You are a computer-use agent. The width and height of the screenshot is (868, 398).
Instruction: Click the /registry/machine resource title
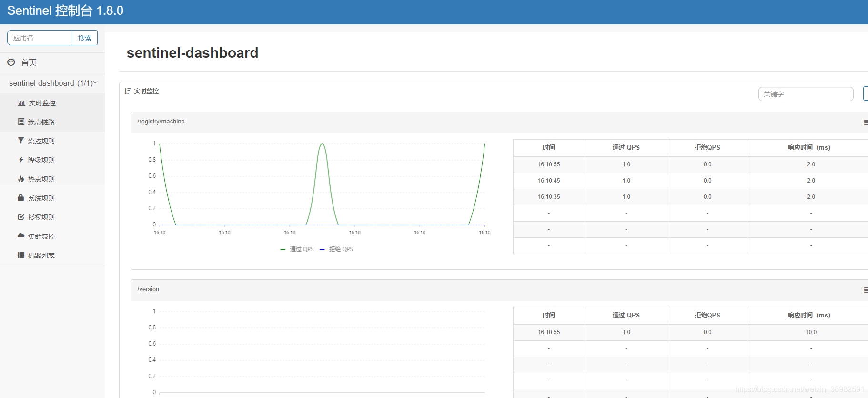(161, 122)
